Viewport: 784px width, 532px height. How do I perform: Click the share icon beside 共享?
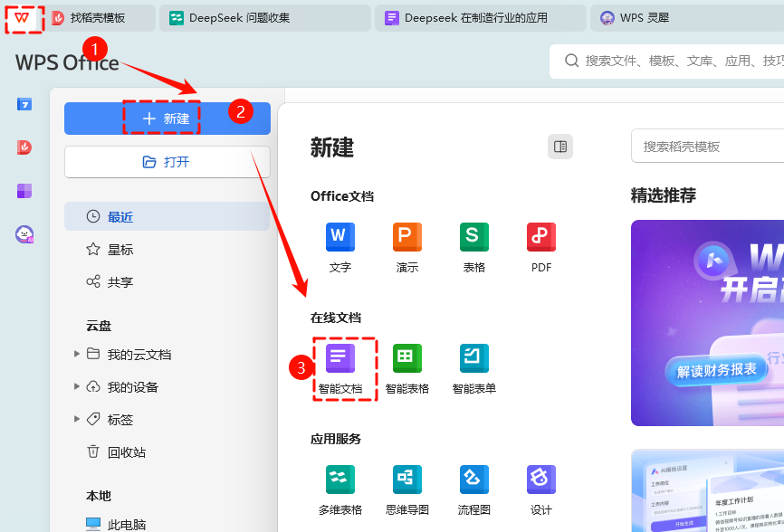coord(93,281)
